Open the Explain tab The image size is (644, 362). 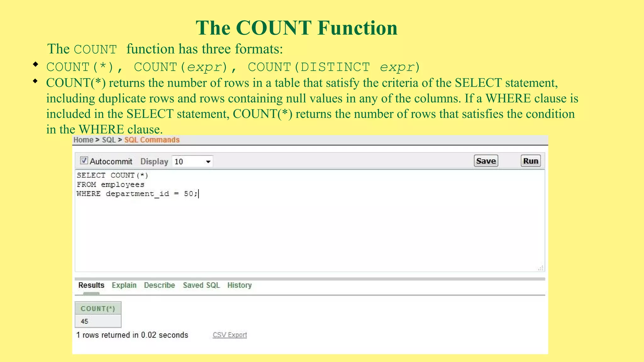[124, 285]
